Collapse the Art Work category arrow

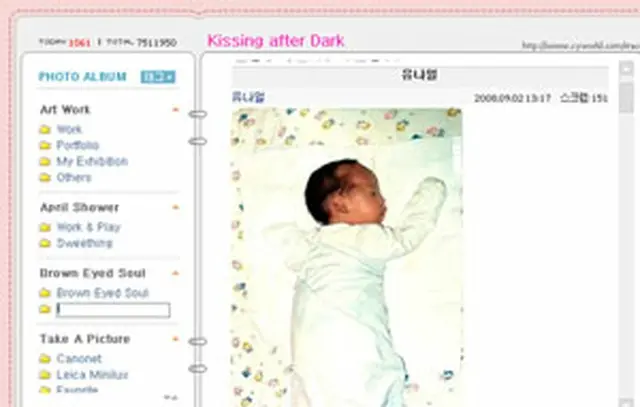coord(176,110)
